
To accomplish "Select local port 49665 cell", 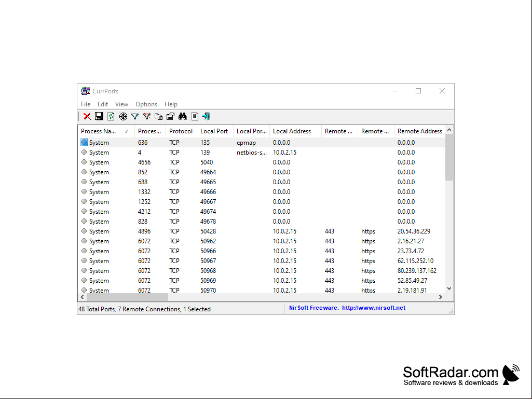I will coord(208,182).
